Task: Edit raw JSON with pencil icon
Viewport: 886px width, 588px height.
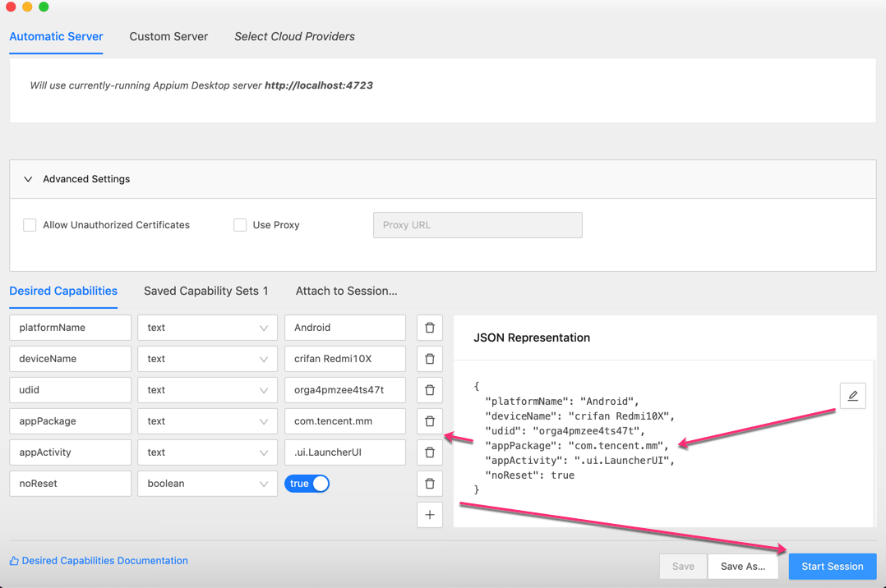Action: coord(852,396)
